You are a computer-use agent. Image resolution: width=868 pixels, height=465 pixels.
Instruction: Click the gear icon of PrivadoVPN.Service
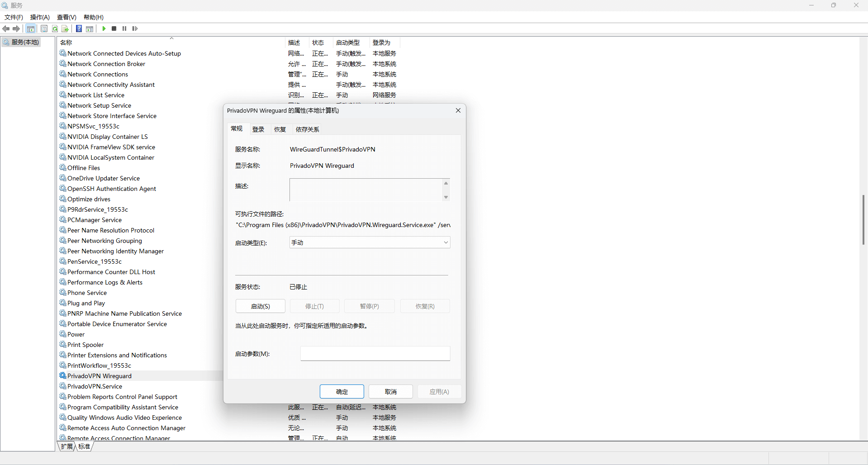pos(63,386)
